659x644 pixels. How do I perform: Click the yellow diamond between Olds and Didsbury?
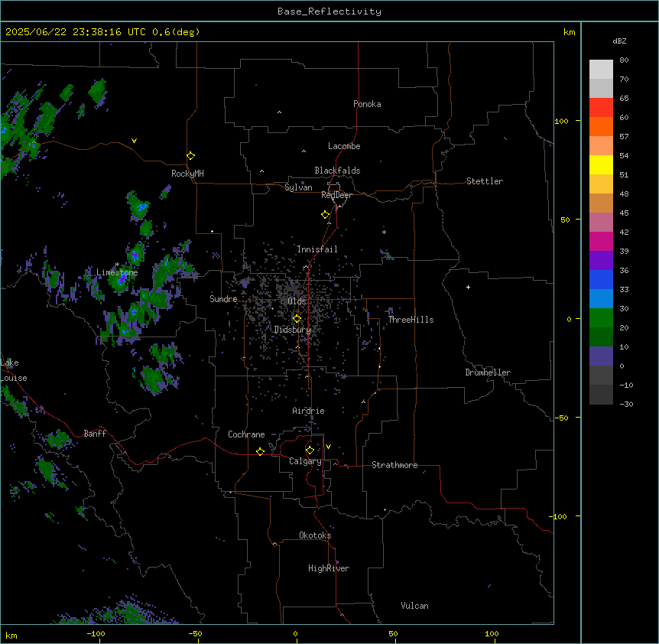tap(297, 319)
